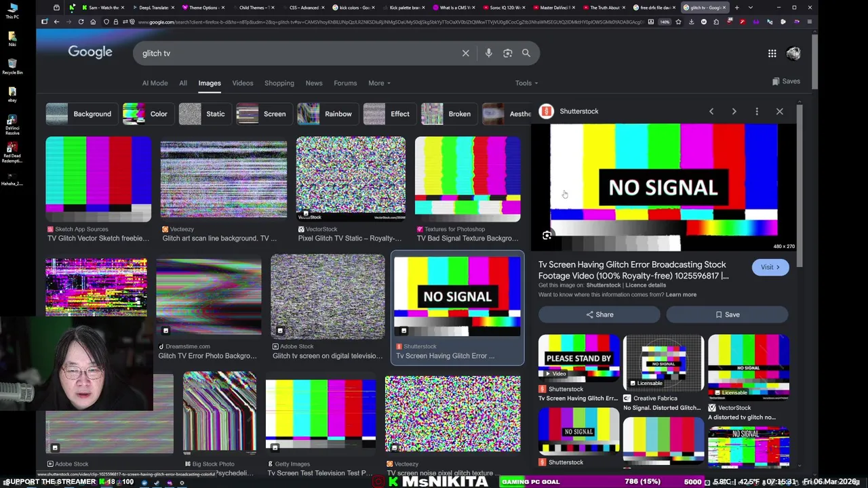This screenshot has width=868, height=488.
Task: Open the Google account avatar menu
Action: tap(793, 53)
